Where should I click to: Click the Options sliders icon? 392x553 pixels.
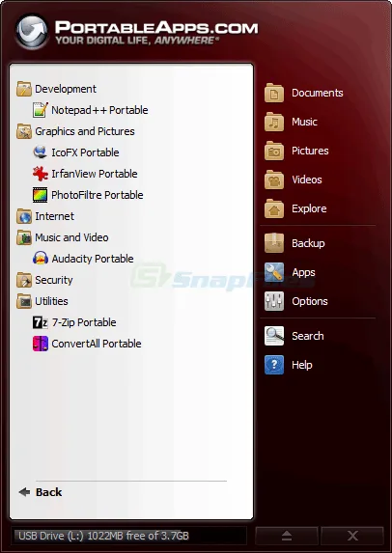[274, 301]
